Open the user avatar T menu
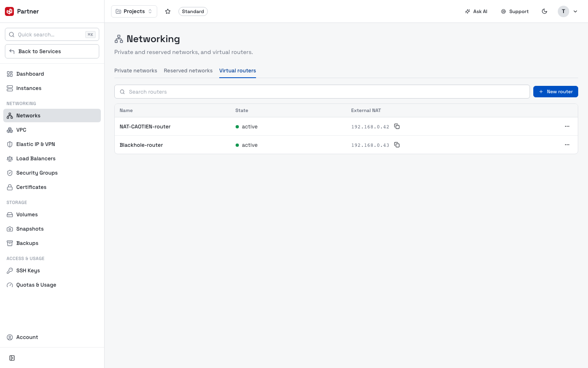This screenshot has width=588, height=368. (x=568, y=11)
